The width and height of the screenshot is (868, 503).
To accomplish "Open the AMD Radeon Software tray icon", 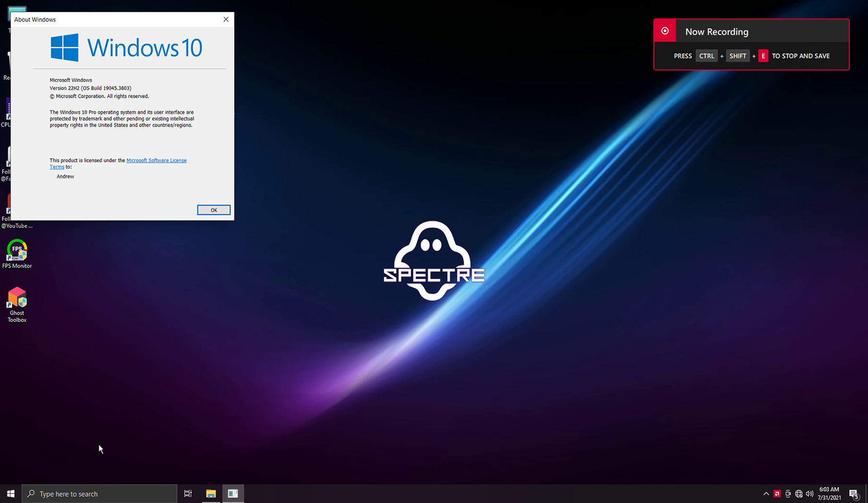I will click(777, 494).
